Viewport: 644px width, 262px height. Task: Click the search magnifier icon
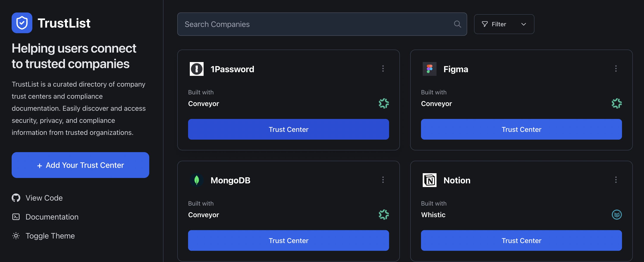[457, 24]
